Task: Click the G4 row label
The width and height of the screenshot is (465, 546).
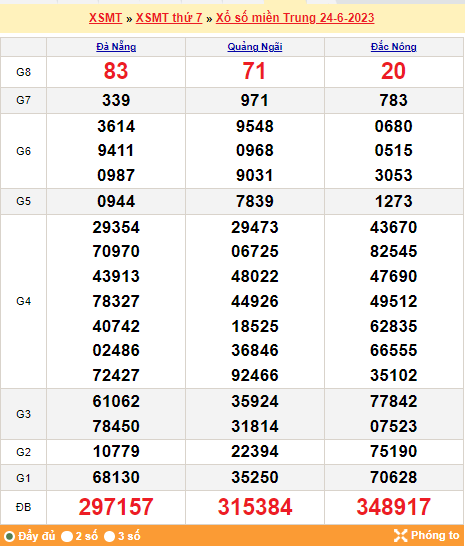Action: click(24, 301)
